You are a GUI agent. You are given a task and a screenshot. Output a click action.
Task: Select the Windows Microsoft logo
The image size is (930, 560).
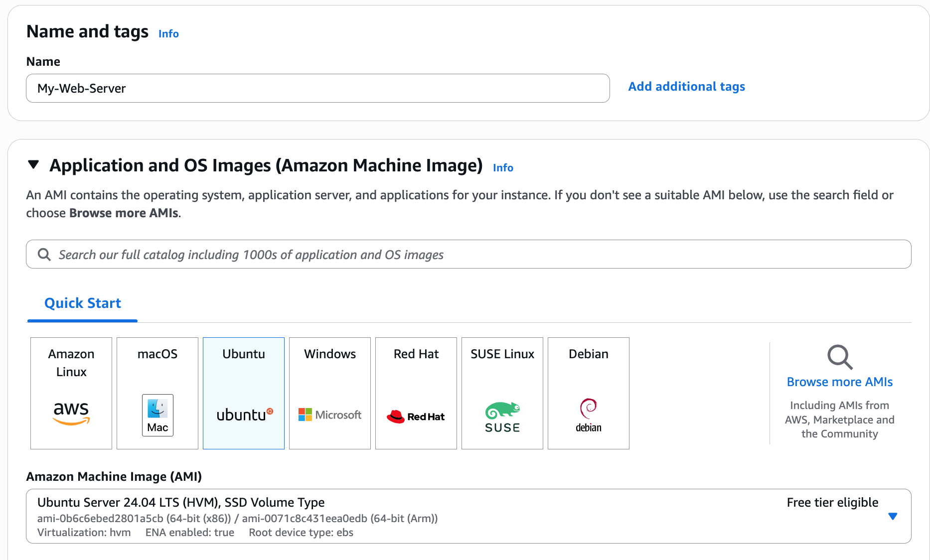point(329,415)
